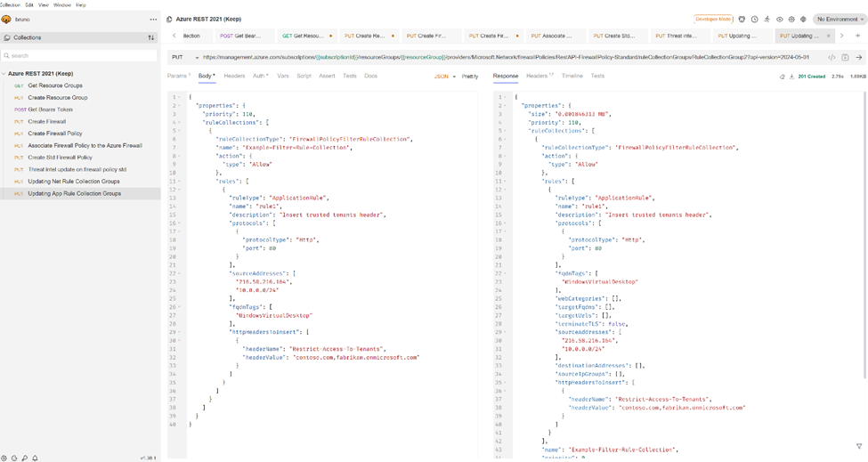Click the Bruno dog logo
Viewport: 868px width, 462px height.
tap(6, 20)
